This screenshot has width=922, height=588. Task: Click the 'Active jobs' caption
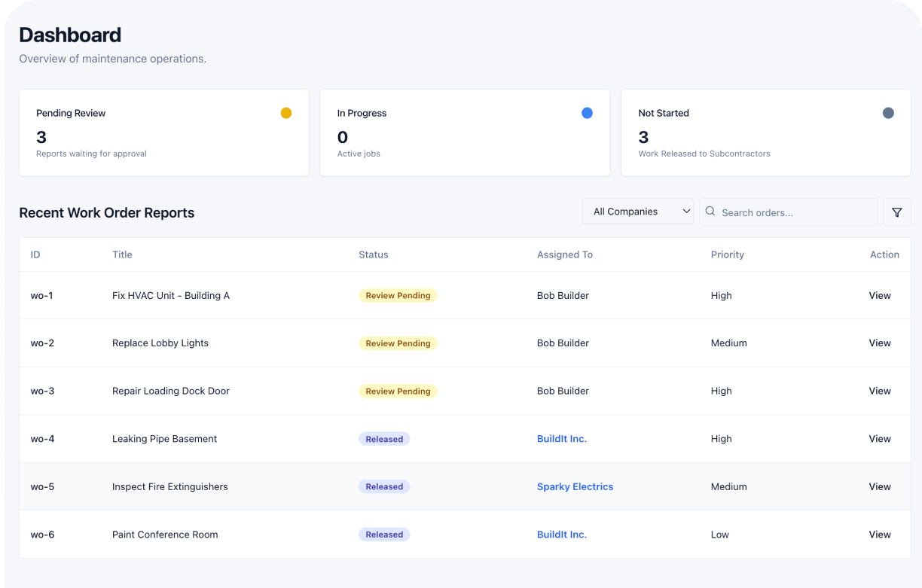(x=359, y=154)
